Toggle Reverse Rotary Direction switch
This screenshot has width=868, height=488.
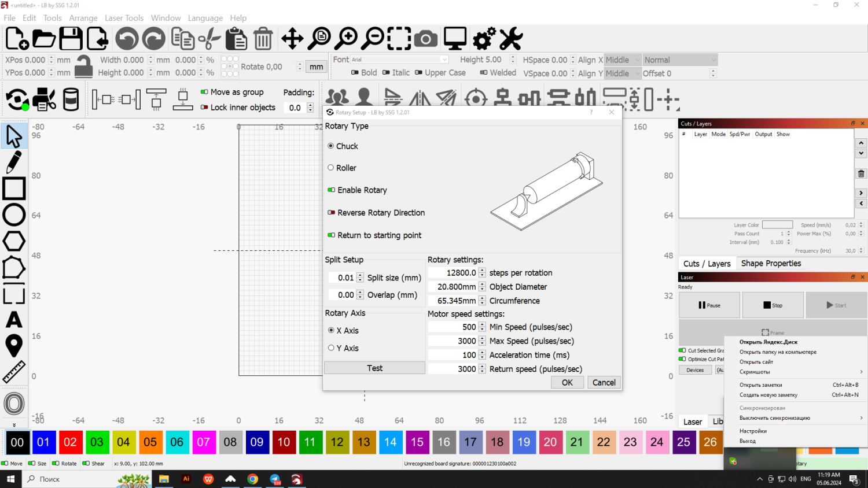[x=332, y=213]
